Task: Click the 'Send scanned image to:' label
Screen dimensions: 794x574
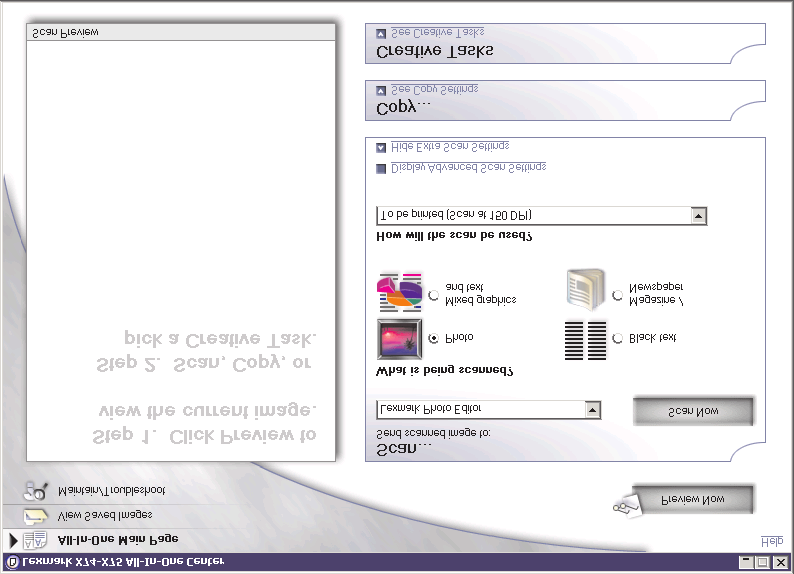Action: click(x=433, y=434)
